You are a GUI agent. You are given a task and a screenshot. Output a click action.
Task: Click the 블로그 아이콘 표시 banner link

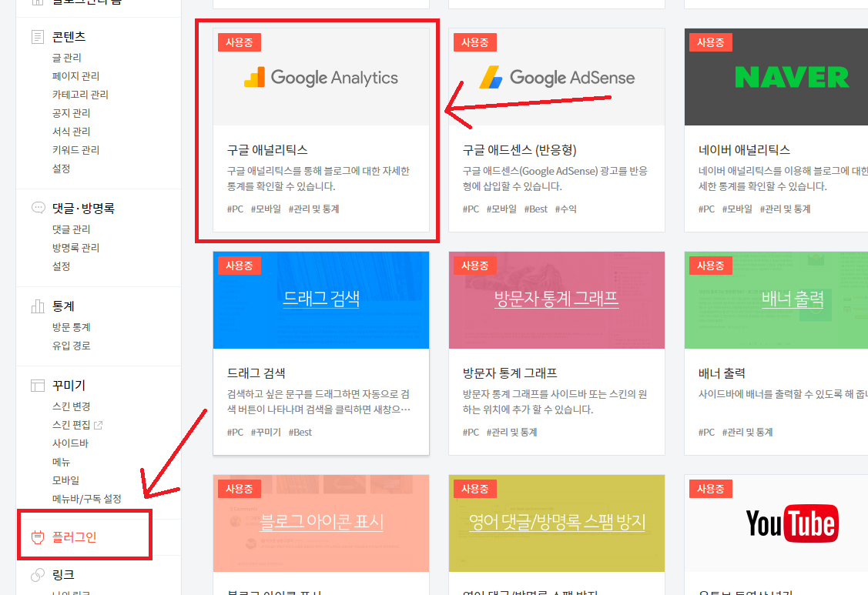pyautogui.click(x=321, y=522)
